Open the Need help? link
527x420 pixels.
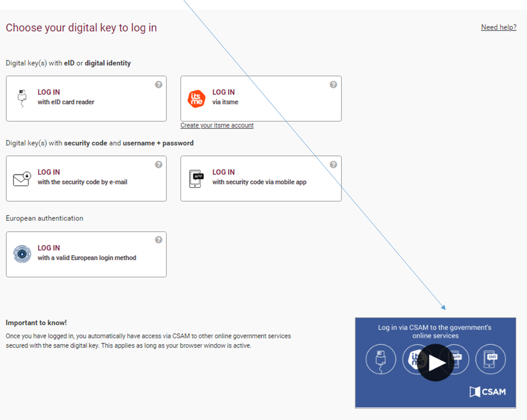pos(498,28)
